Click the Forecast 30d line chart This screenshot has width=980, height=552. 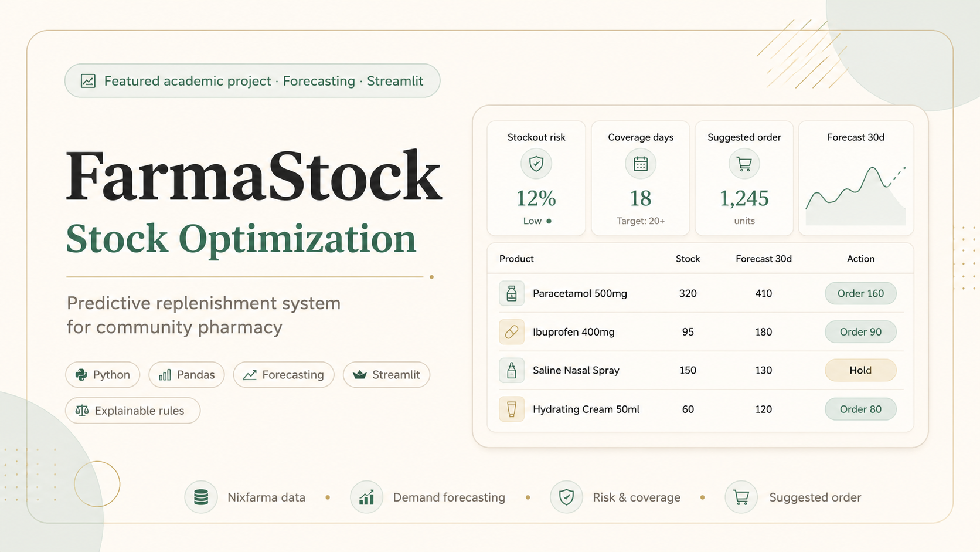coord(856,195)
